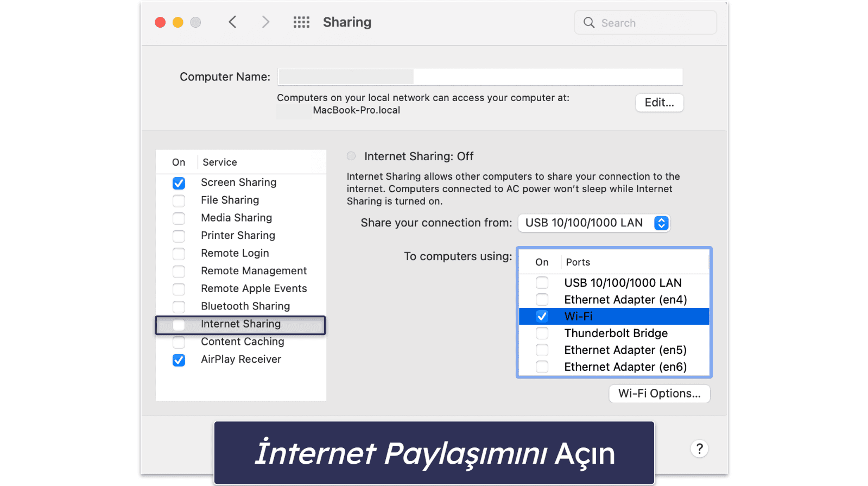Image resolution: width=868 pixels, height=486 pixels.
Task: Click the Computer Name text field
Action: [480, 77]
